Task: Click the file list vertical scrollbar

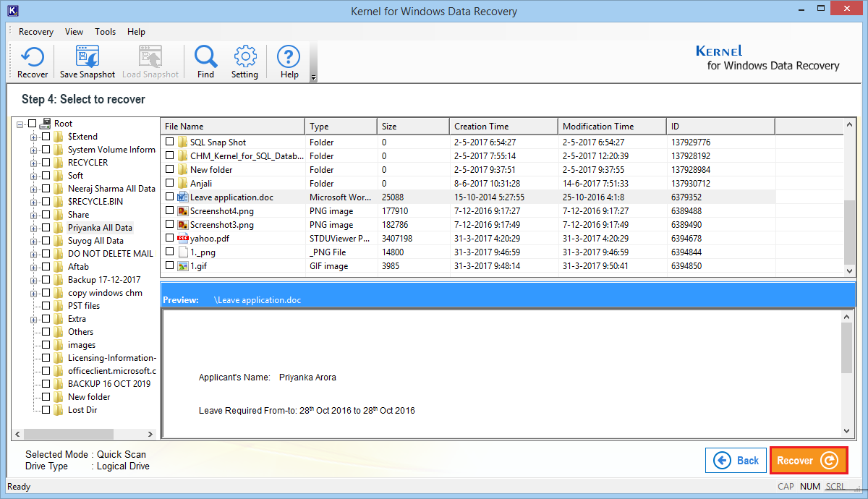Action: click(x=849, y=231)
